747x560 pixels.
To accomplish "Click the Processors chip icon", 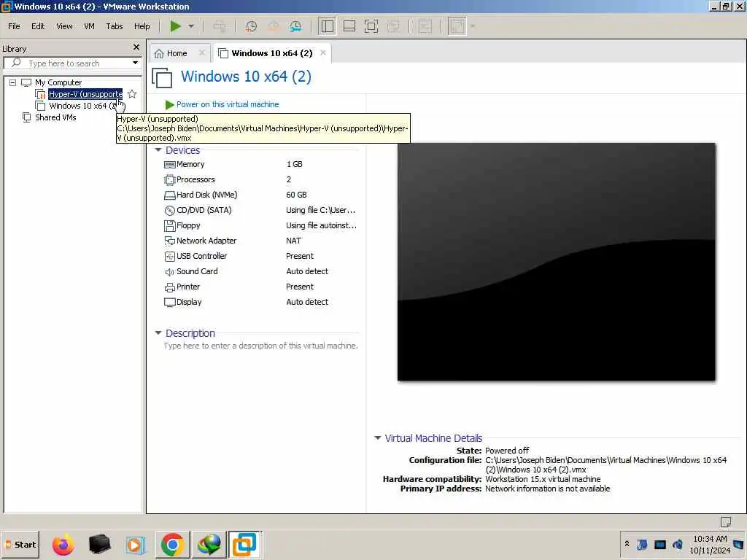I will point(169,180).
